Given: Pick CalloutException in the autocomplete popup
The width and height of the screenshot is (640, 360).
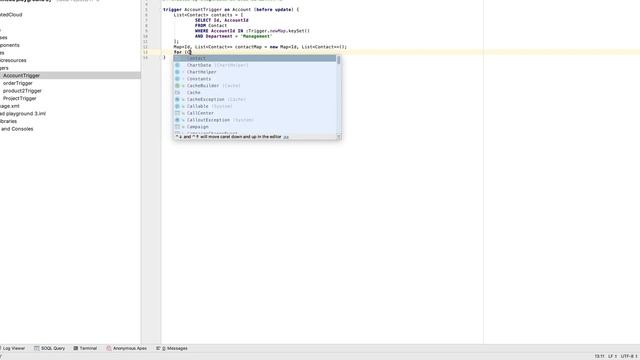Looking at the screenshot, I should 255,120.
